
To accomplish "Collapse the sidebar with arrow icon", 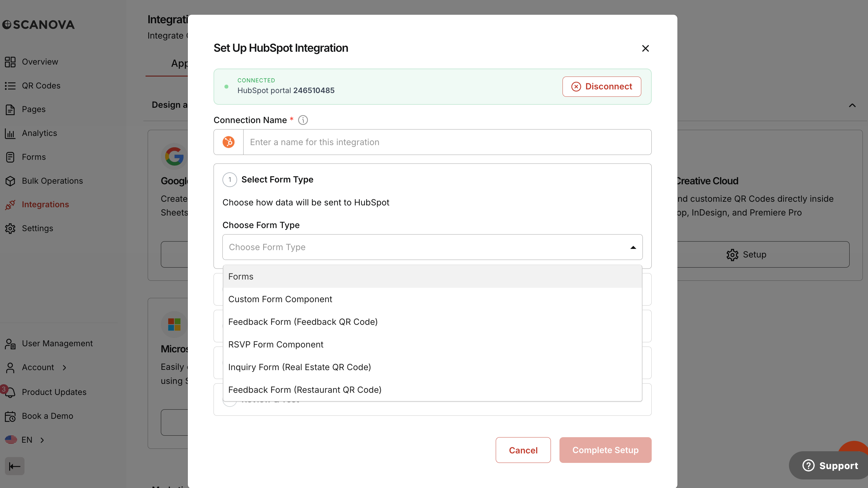I will click(x=14, y=467).
